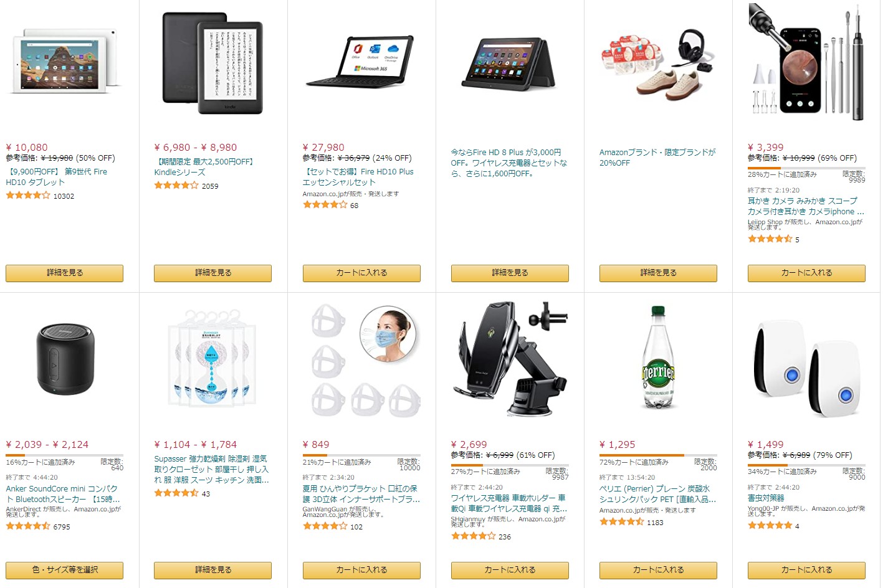This screenshot has width=888, height=588.
Task: Open the Fire HD10 tablet product image
Action: click(x=64, y=62)
